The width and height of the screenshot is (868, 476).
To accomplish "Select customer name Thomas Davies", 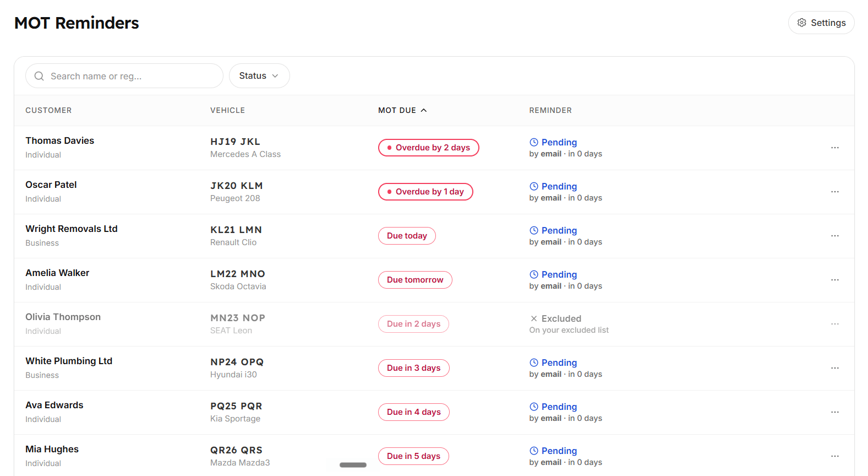I will point(59,140).
